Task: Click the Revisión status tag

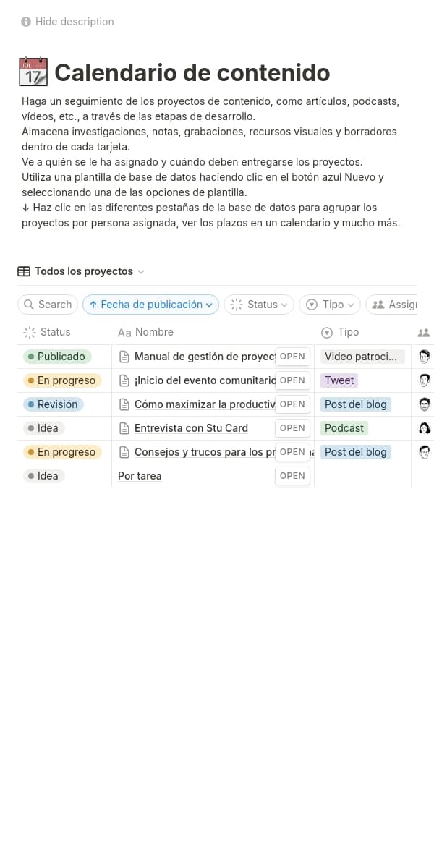Action: (54, 404)
